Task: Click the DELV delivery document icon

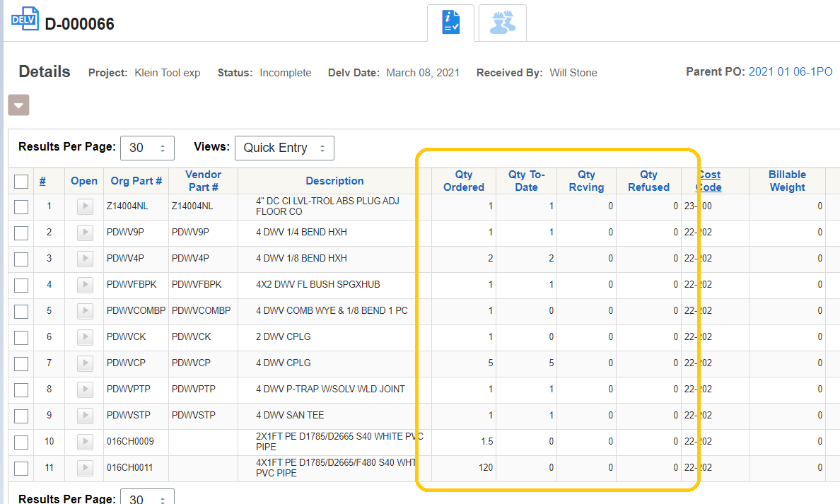Action: coord(25,19)
